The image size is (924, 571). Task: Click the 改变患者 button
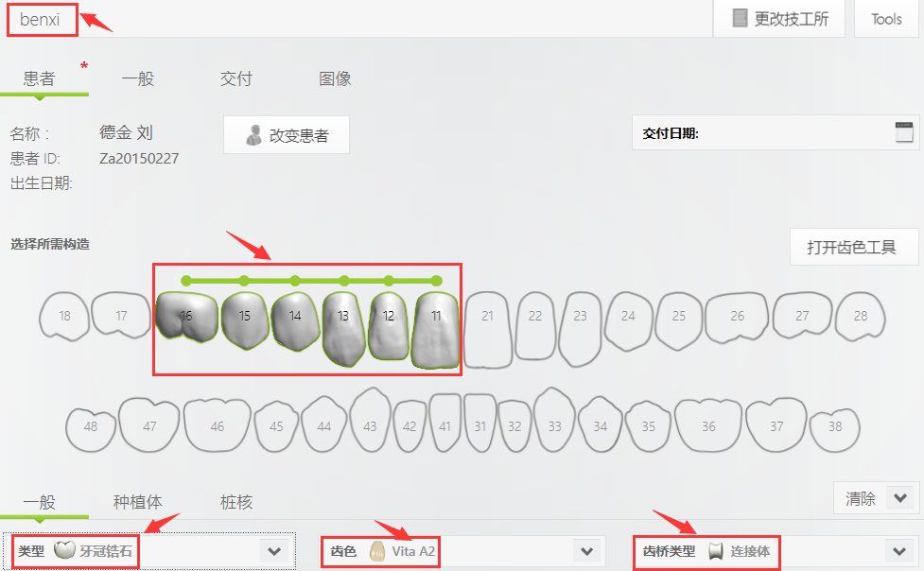pos(287,135)
